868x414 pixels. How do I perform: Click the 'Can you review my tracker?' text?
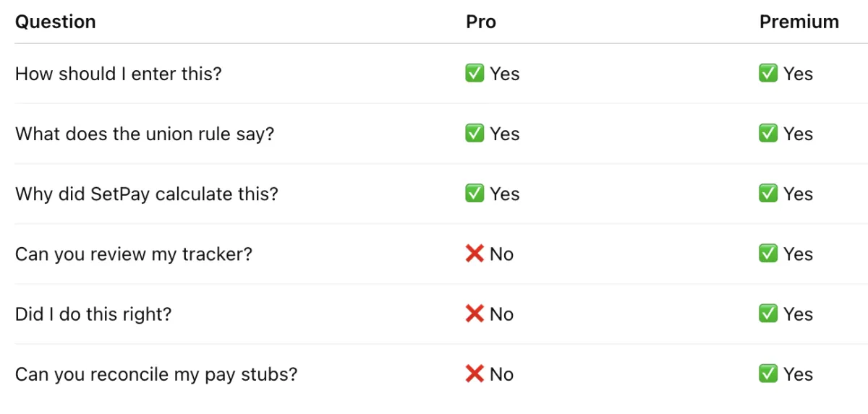[x=134, y=254]
